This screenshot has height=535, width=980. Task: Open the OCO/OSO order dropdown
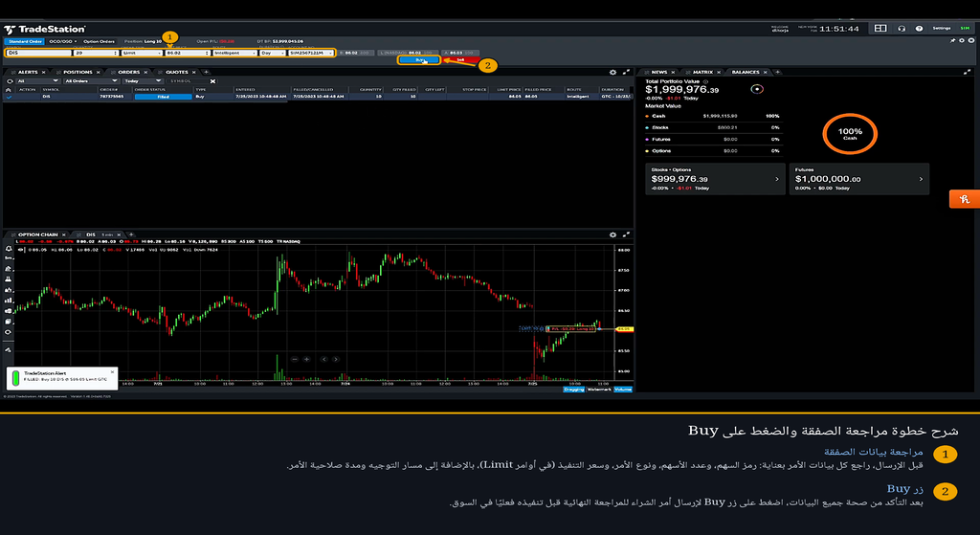(x=62, y=41)
